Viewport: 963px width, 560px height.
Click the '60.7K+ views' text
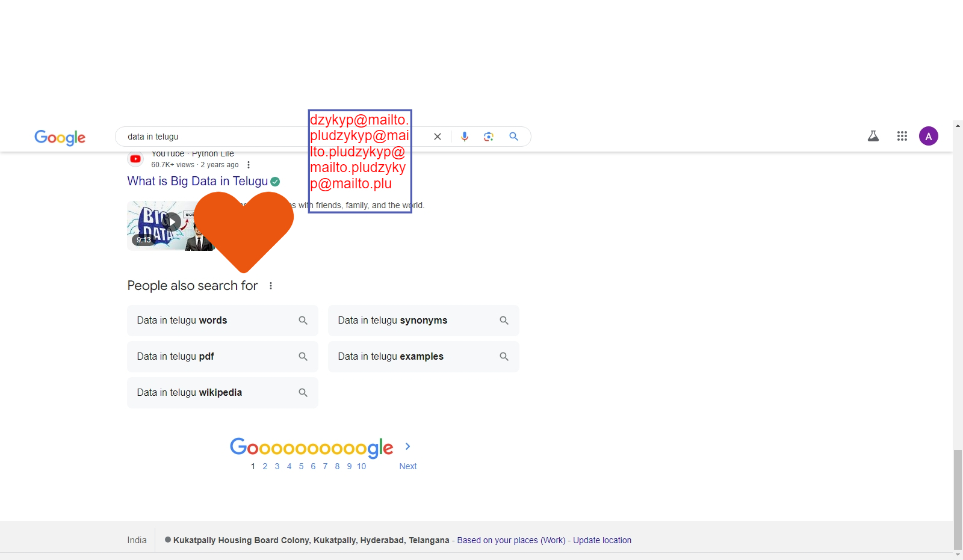[x=173, y=165]
